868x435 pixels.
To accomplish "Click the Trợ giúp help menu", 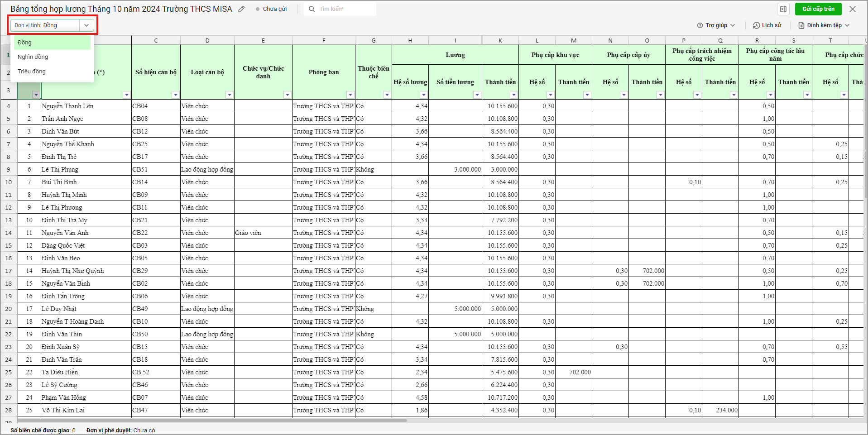I will [x=716, y=25].
